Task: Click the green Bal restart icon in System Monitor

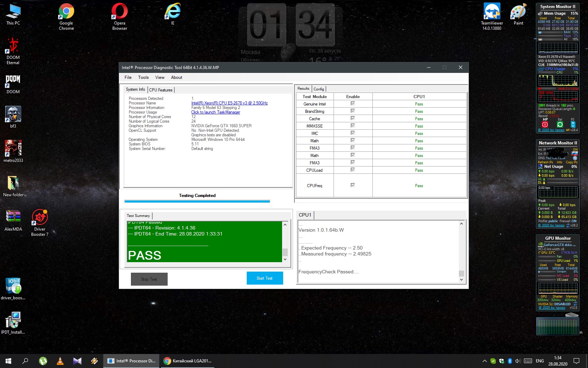Action: click(560, 124)
